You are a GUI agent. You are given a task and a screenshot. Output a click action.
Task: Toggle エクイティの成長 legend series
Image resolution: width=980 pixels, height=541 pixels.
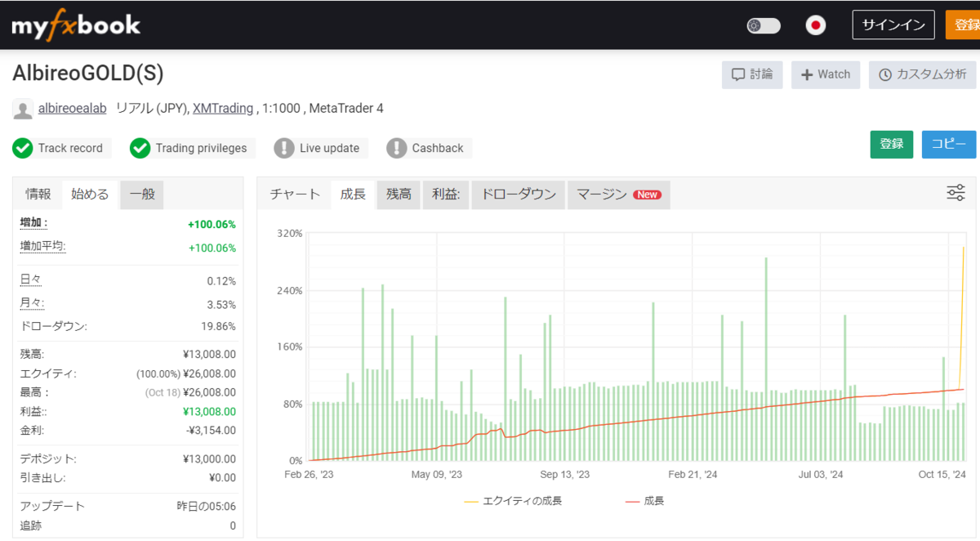513,500
